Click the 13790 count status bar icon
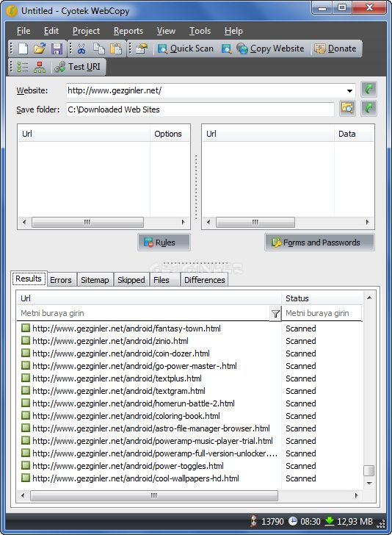392x535 pixels. tap(253, 521)
